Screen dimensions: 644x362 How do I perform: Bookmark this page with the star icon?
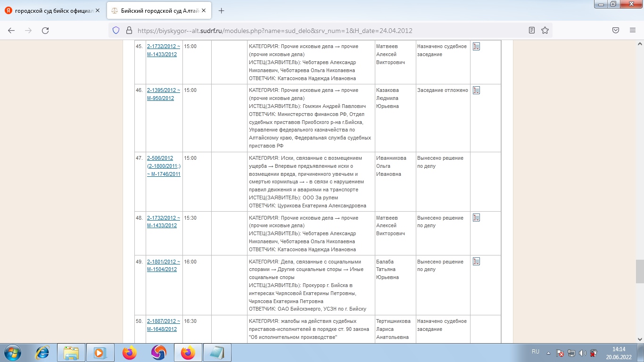(x=545, y=29)
